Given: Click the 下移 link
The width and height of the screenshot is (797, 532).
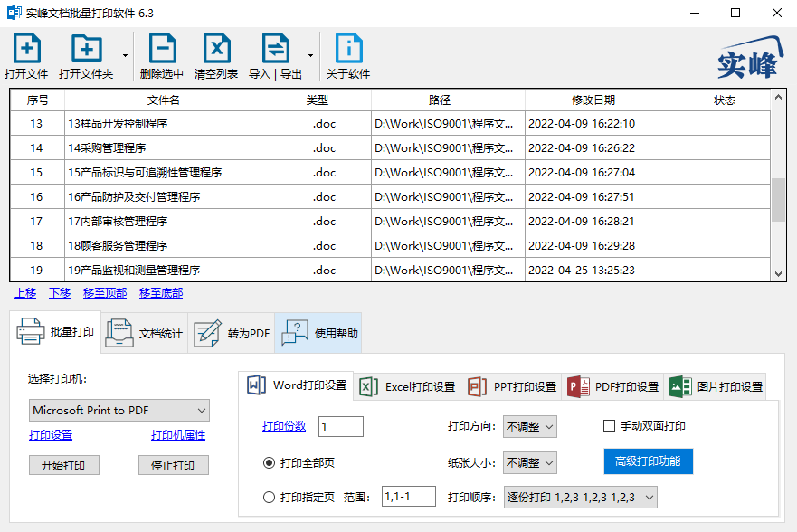Looking at the screenshot, I should click(x=60, y=293).
